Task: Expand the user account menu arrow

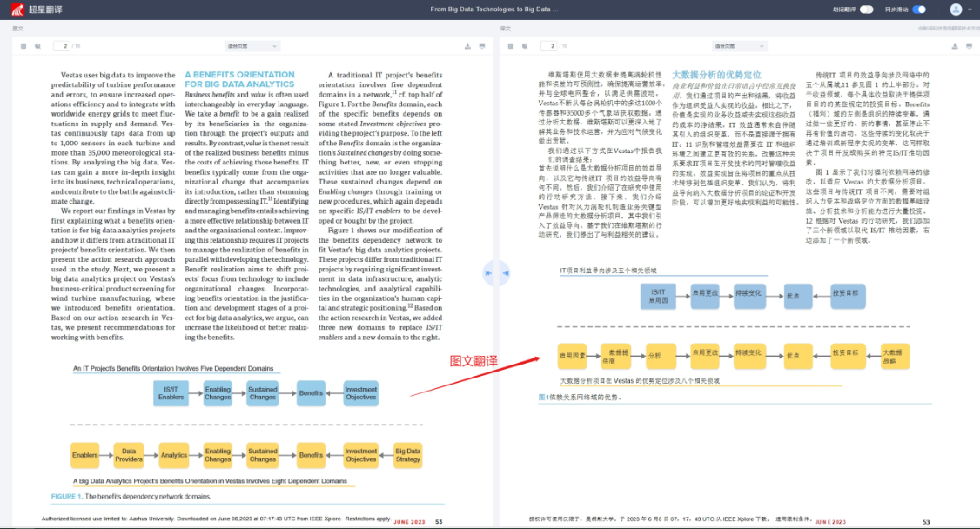Action: pos(970,10)
